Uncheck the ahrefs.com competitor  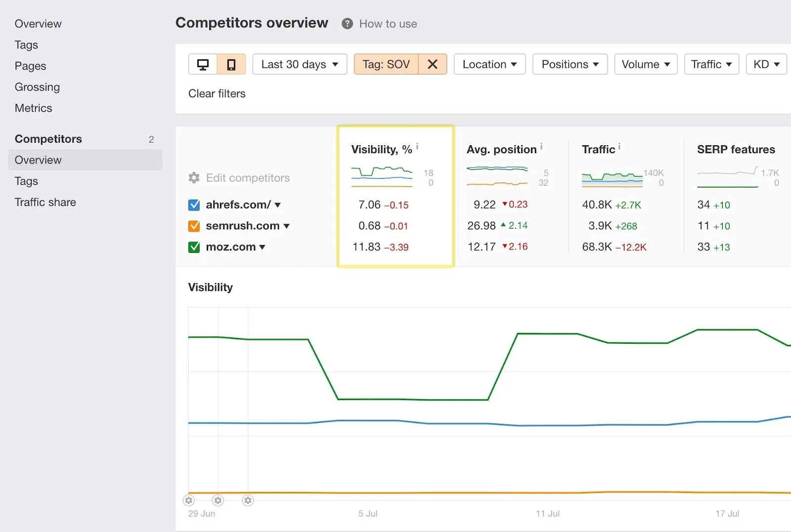(x=193, y=205)
